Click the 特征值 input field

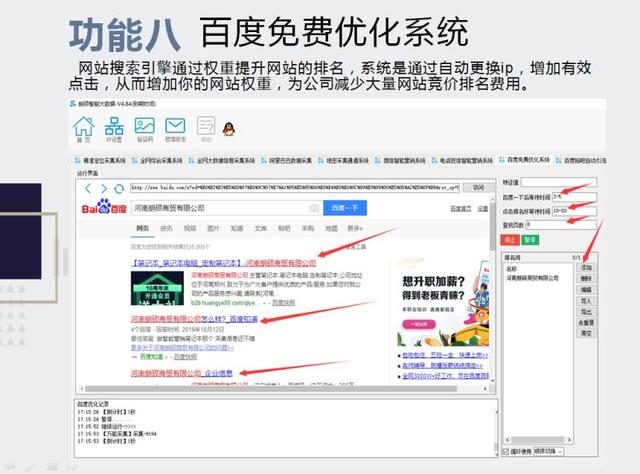558,182
